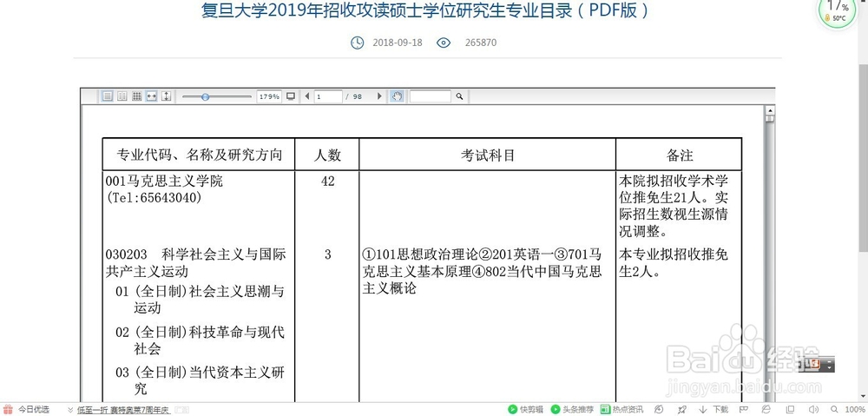868x416 pixels.
Task: Click the PDF search text field
Action: coord(431,96)
